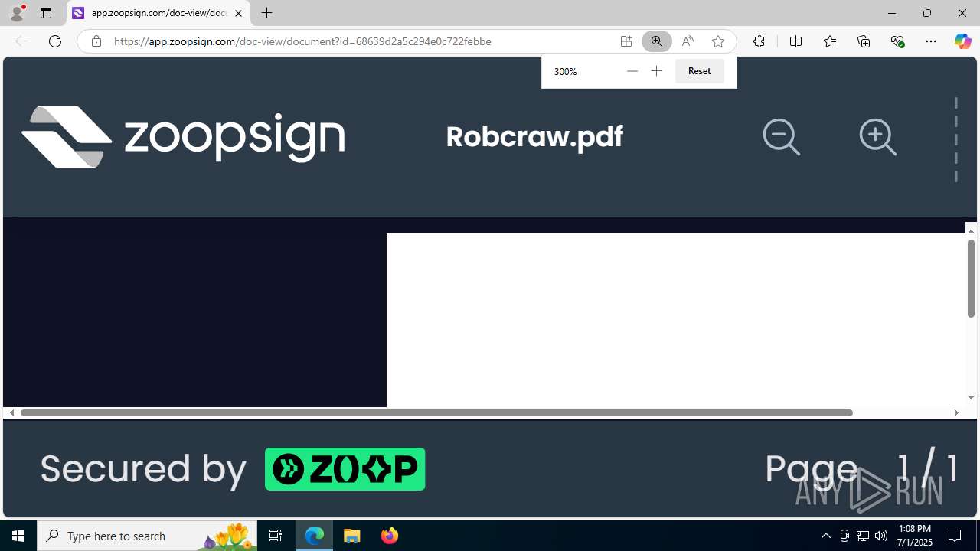Open Browser essentials icon

(x=897, y=41)
